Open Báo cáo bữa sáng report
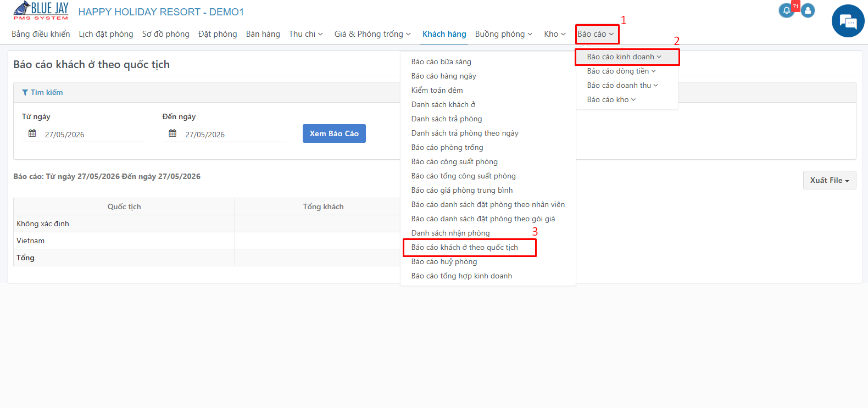The height and width of the screenshot is (408, 868). 441,62
